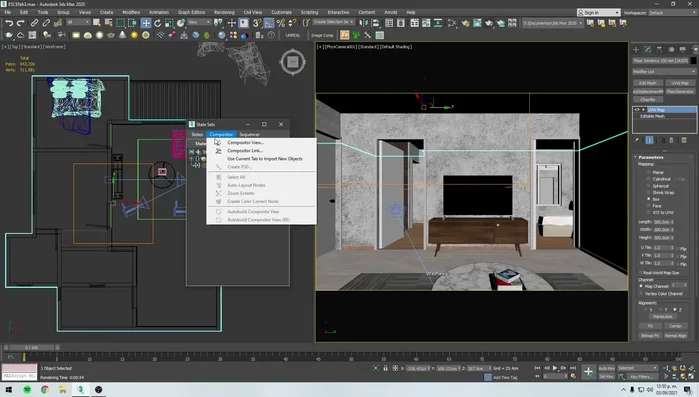This screenshot has height=397, width=699.
Task: Click the object name field Floor Generico
Action: click(661, 61)
